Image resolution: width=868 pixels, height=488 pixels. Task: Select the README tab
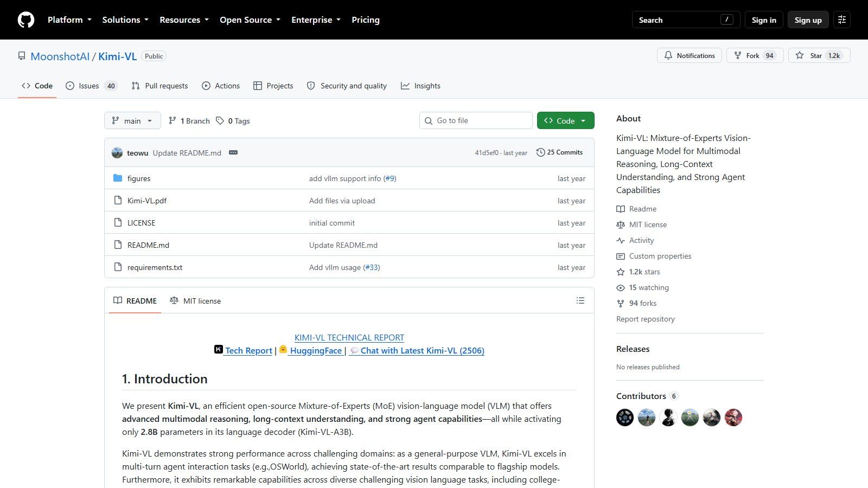(x=135, y=300)
